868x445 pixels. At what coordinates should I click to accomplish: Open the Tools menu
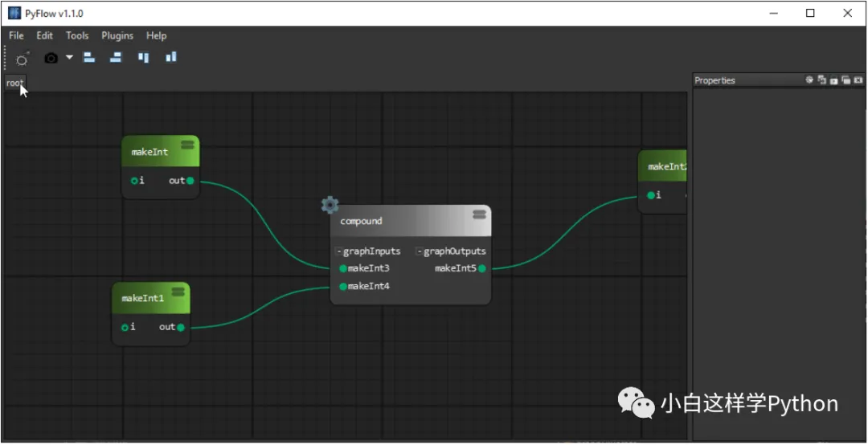(77, 36)
